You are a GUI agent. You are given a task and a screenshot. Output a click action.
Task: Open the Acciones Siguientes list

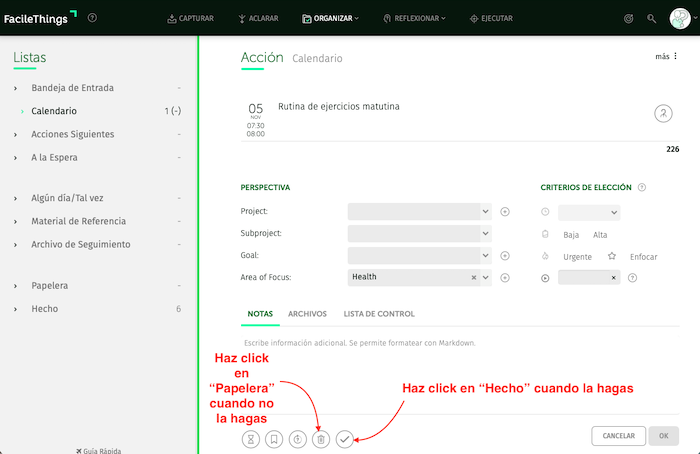pos(73,134)
